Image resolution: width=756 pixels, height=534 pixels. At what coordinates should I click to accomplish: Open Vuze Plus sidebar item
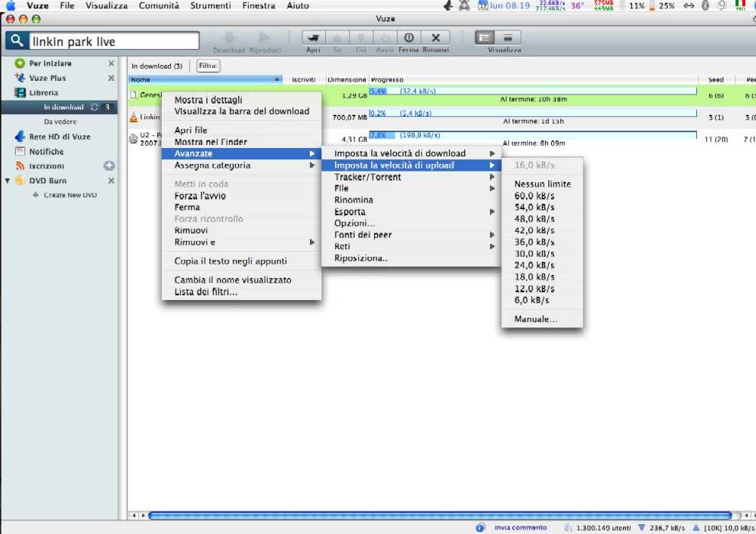[x=47, y=78]
